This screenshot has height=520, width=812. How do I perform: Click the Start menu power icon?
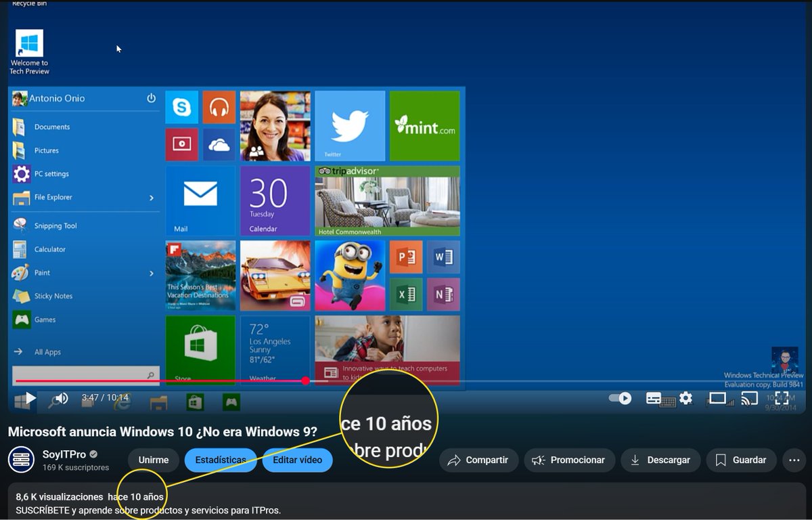pyautogui.click(x=152, y=98)
